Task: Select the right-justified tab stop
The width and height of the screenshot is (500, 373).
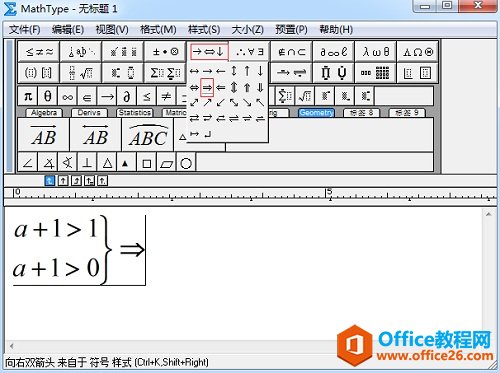Action: pyautogui.click(x=76, y=181)
